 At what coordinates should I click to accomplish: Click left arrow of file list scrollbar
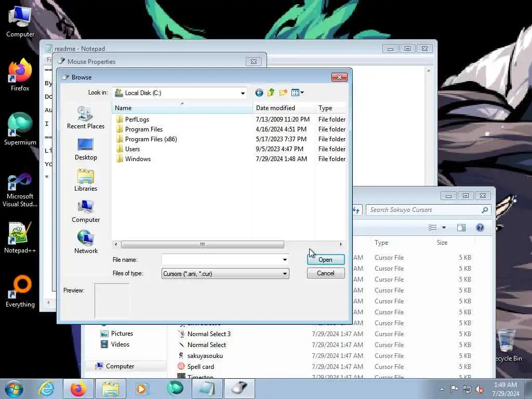click(116, 244)
